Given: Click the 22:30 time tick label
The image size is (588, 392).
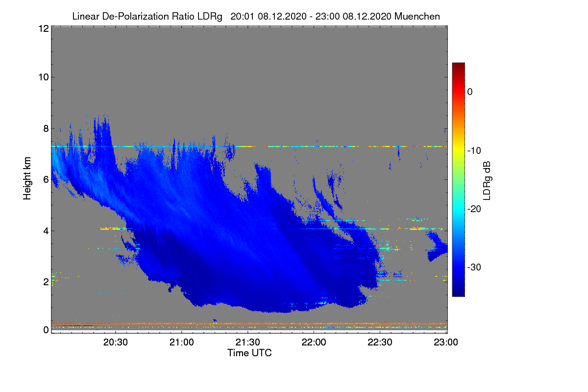Looking at the screenshot, I should 380,343.
